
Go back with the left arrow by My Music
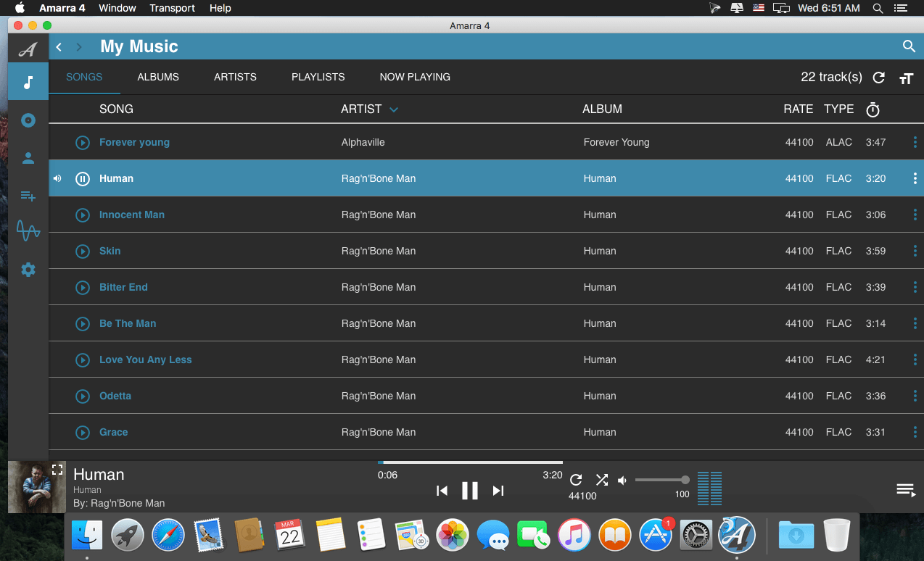click(59, 47)
